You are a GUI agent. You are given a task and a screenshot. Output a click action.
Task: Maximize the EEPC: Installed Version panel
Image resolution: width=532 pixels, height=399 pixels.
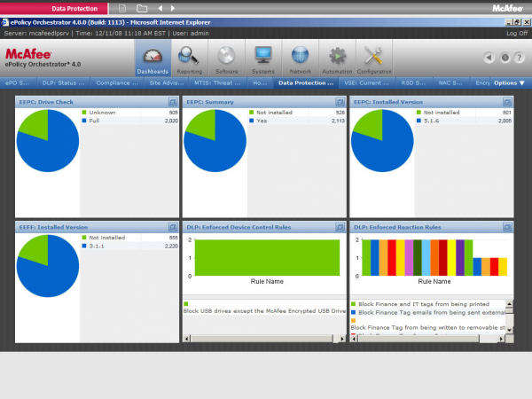(507, 102)
